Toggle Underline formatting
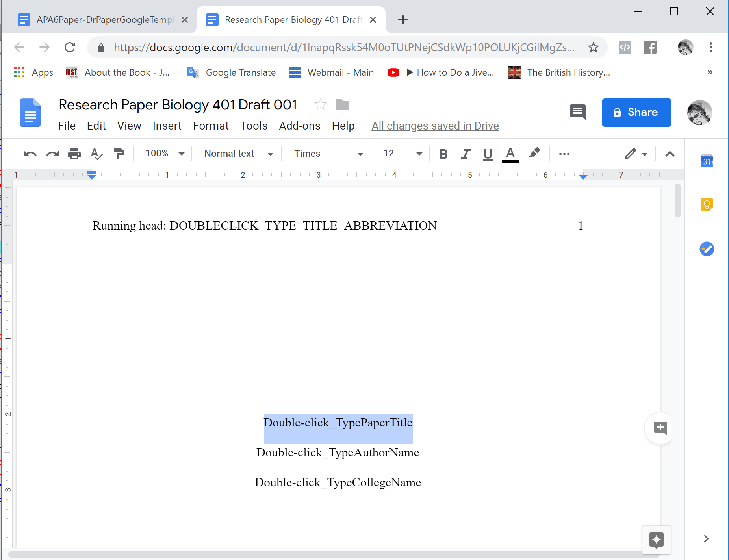This screenshot has width=729, height=560. click(488, 154)
